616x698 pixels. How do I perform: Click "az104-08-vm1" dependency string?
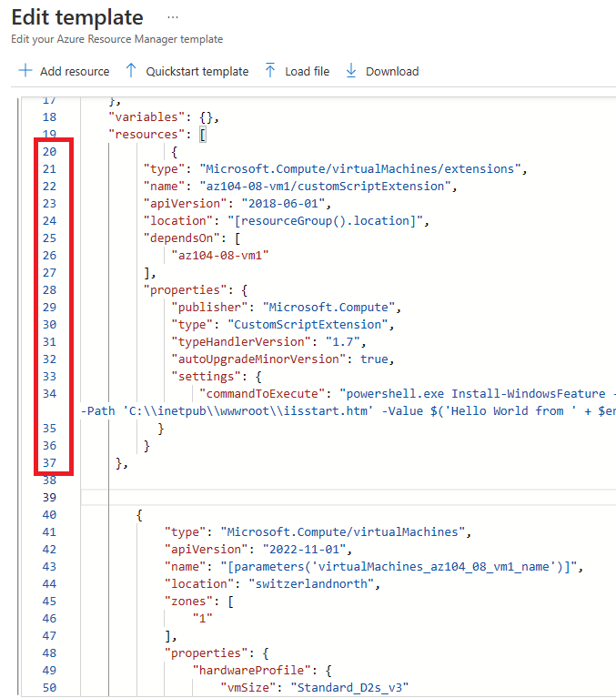click(220, 256)
